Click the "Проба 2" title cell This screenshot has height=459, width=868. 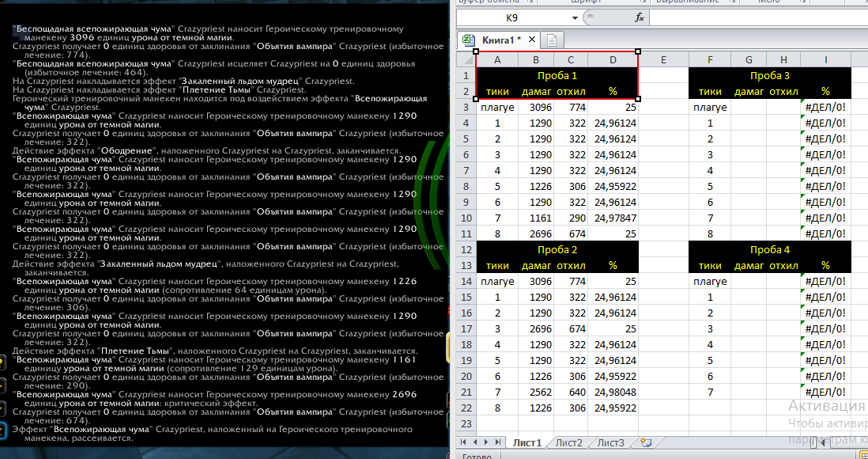point(557,249)
